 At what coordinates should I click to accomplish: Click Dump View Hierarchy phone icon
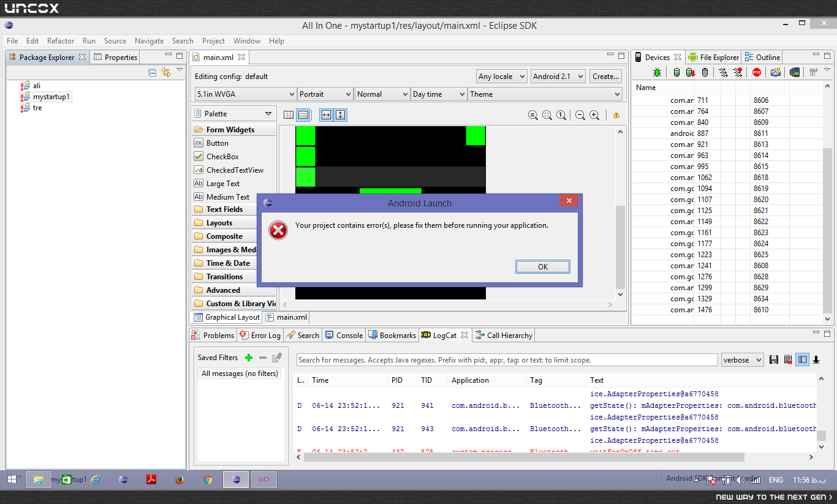pyautogui.click(x=795, y=72)
